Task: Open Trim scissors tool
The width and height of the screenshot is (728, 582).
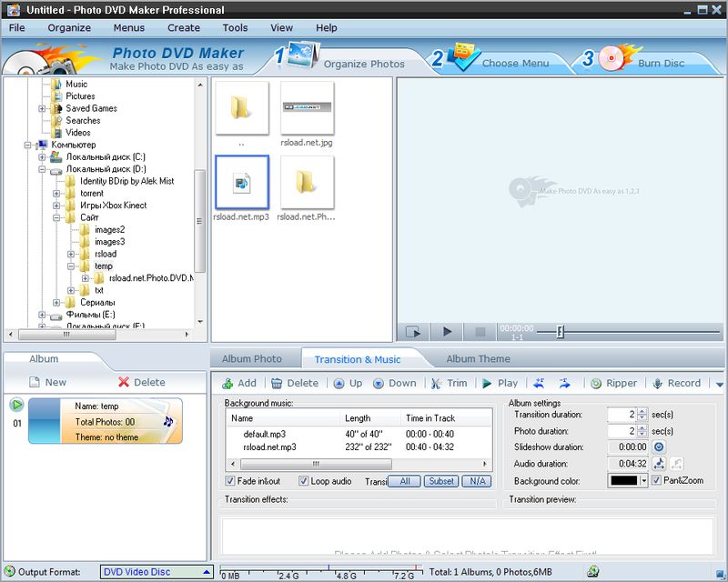Action: [x=436, y=384]
